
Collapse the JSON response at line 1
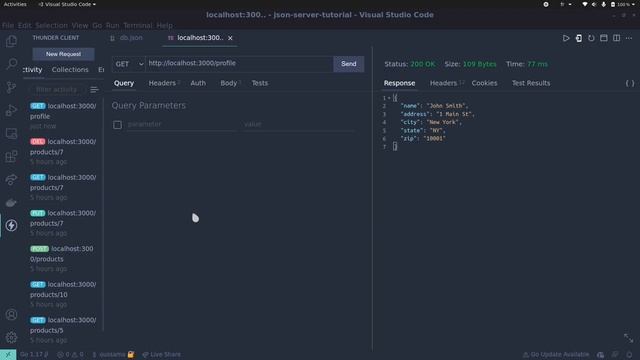coord(389,98)
